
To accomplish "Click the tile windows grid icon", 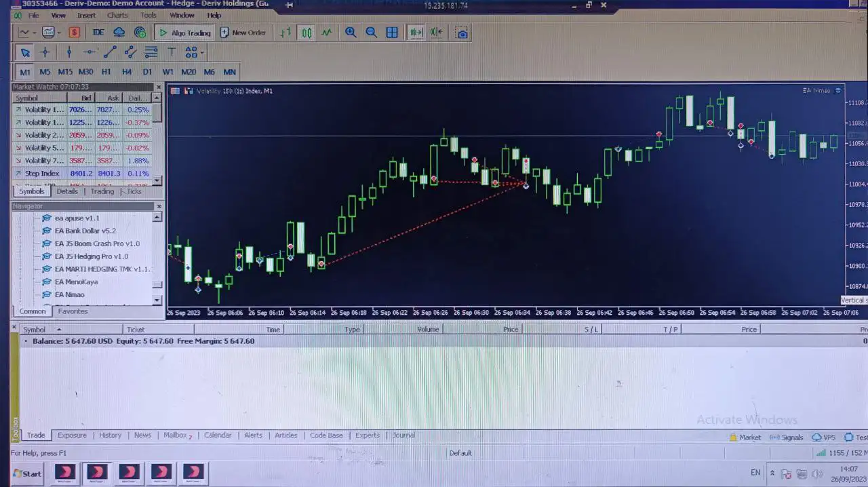I will [392, 33].
